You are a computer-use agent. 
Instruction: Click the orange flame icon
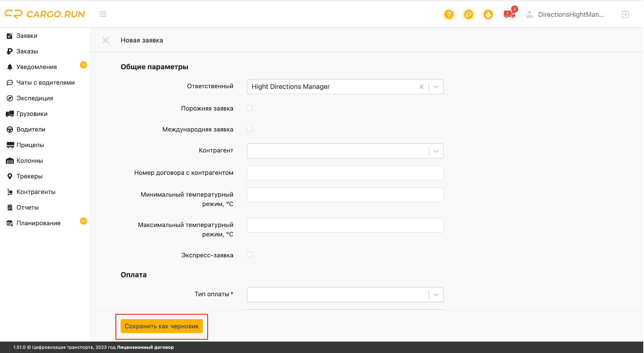coord(488,14)
